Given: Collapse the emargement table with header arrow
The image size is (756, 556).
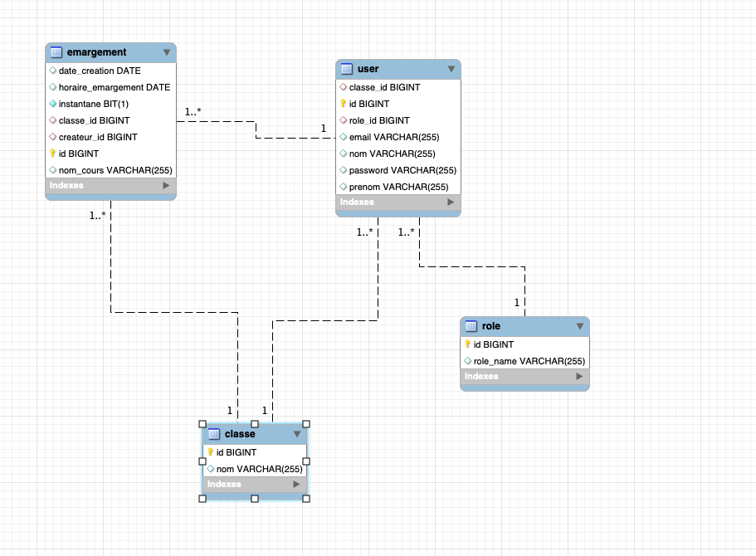Looking at the screenshot, I should [x=166, y=52].
